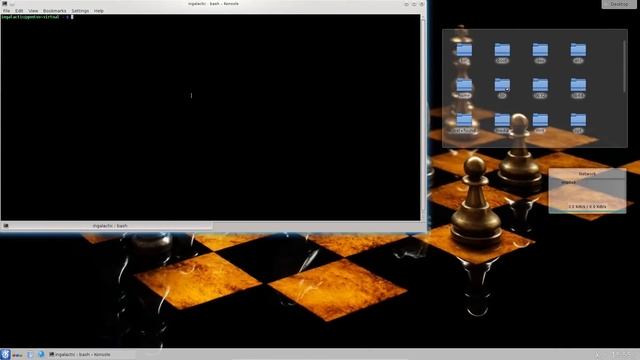Click the icon left of the globe in the panel
This screenshot has width=640, height=360.
[30, 354]
